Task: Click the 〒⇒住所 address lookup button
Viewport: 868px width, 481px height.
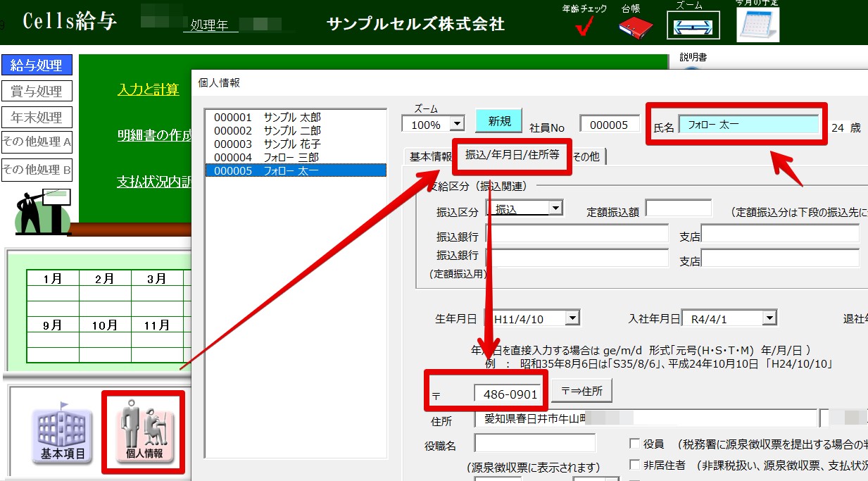Action: pyautogui.click(x=581, y=389)
